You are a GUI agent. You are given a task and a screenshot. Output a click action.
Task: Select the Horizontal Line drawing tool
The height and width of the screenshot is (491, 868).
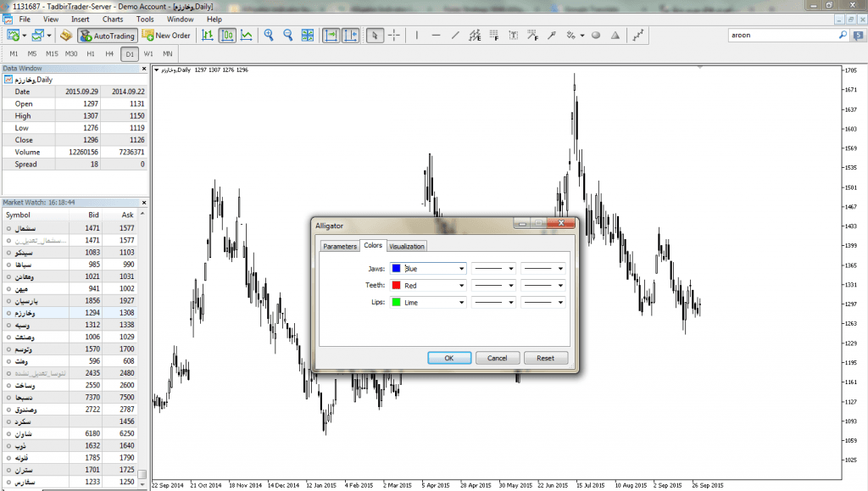(437, 36)
